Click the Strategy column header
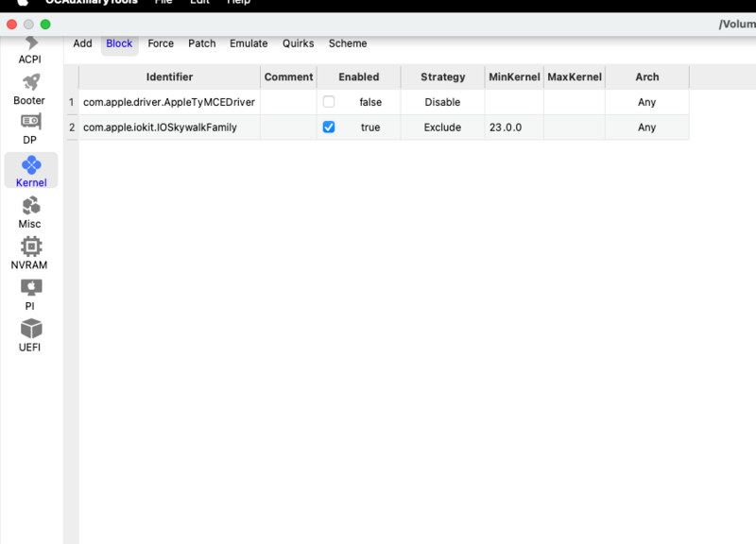Viewport: 756px width, 544px height. pyautogui.click(x=442, y=77)
